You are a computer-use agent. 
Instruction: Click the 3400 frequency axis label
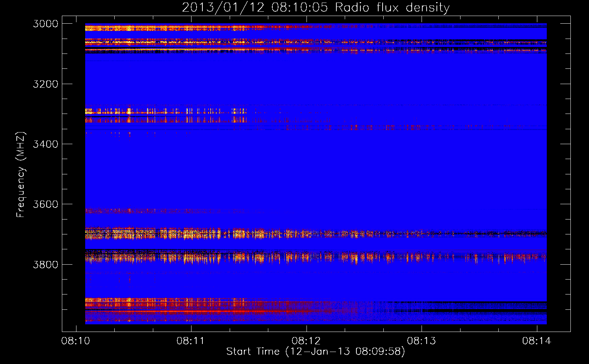click(46, 144)
